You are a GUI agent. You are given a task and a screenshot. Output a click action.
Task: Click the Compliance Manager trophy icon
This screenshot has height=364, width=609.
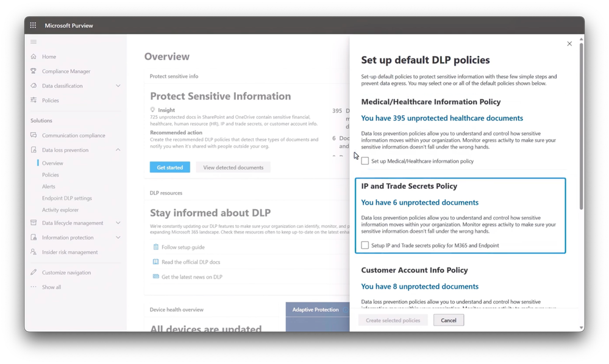pyautogui.click(x=34, y=71)
